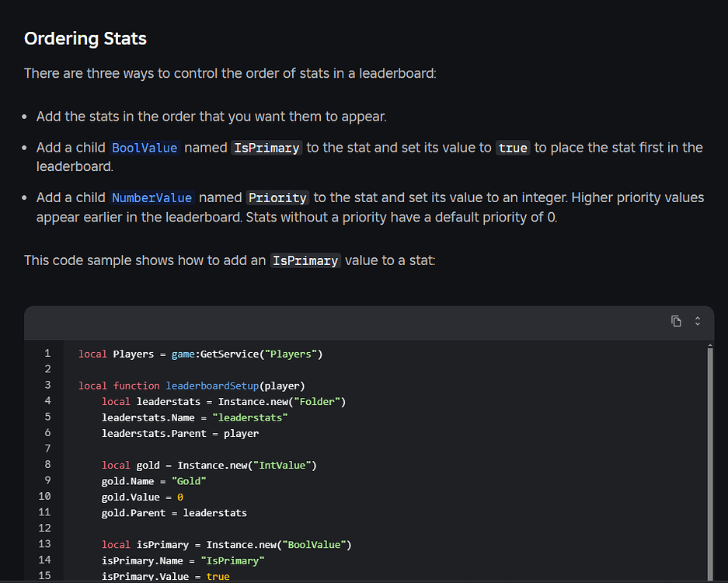Click the leaderboardSetup function name in code
Screen dimensions: 728x583
(212, 386)
